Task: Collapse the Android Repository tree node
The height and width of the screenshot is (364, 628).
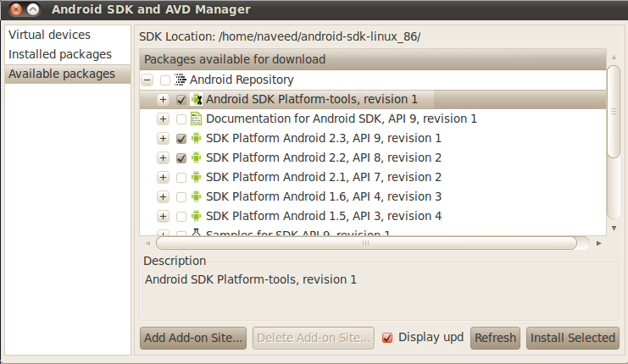Action: [147, 80]
